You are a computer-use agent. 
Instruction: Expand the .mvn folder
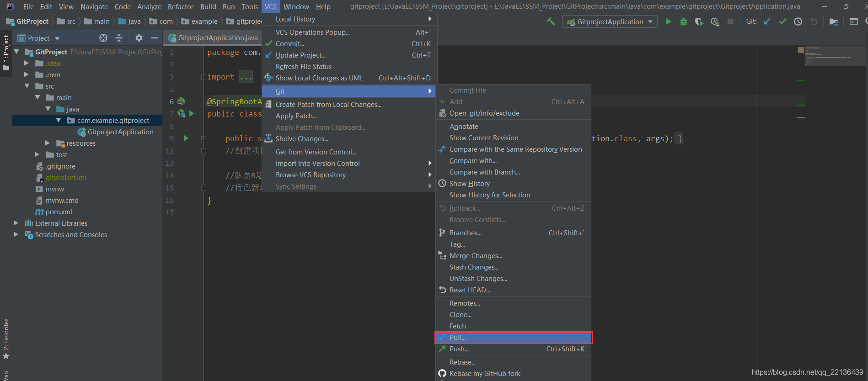pos(27,74)
